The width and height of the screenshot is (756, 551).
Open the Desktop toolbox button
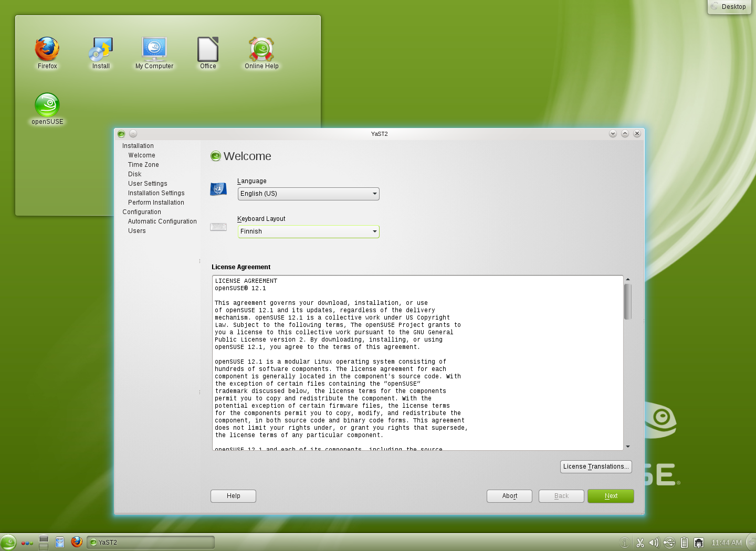pyautogui.click(x=729, y=7)
